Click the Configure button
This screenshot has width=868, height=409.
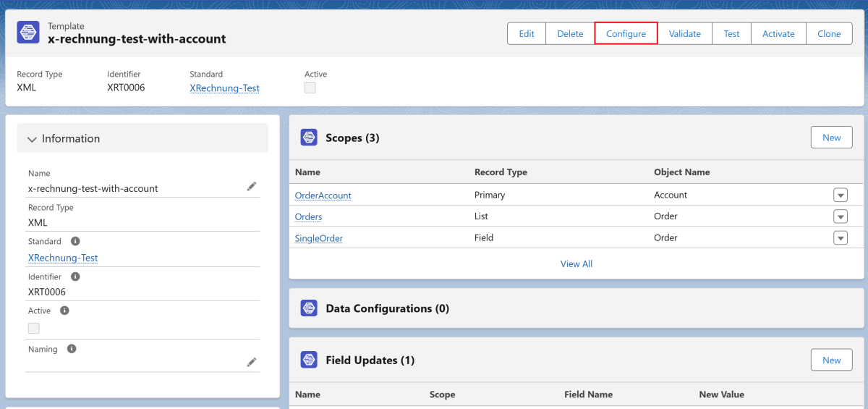(626, 33)
